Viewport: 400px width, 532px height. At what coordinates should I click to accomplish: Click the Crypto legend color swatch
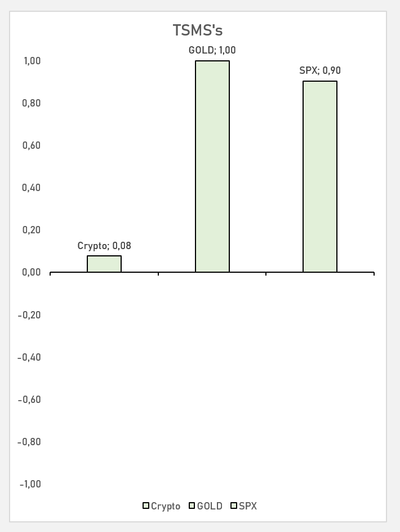[x=146, y=506]
